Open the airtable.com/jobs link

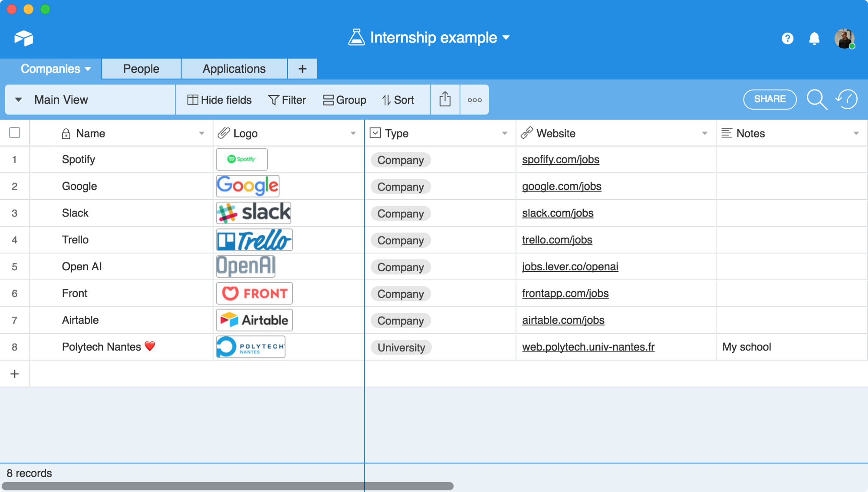click(563, 320)
